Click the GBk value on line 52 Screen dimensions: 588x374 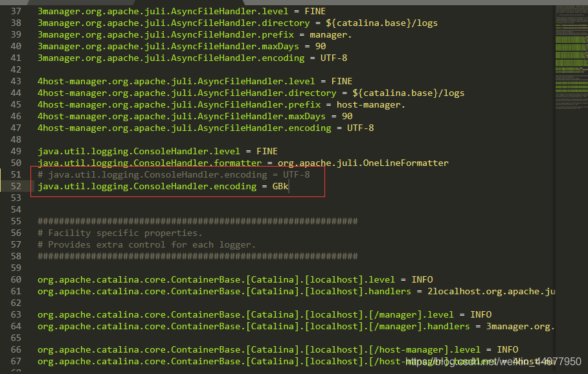click(280, 186)
